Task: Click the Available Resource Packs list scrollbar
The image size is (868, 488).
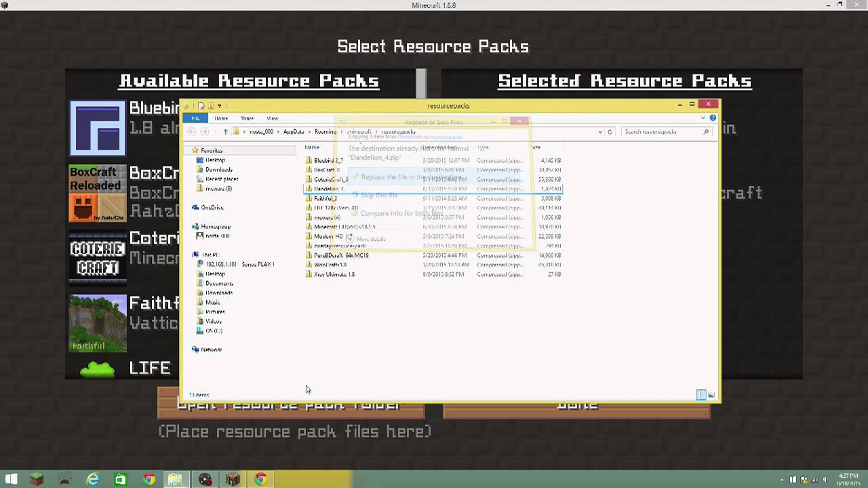Action: click(x=421, y=84)
